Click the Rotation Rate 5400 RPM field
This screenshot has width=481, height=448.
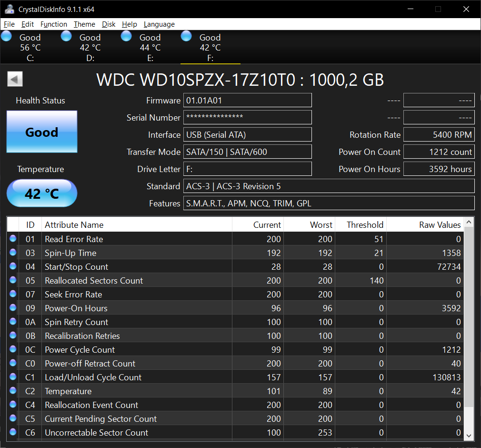[x=439, y=134]
